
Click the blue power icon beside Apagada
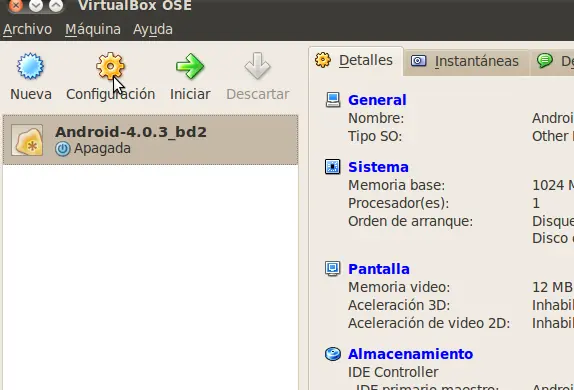(63, 149)
